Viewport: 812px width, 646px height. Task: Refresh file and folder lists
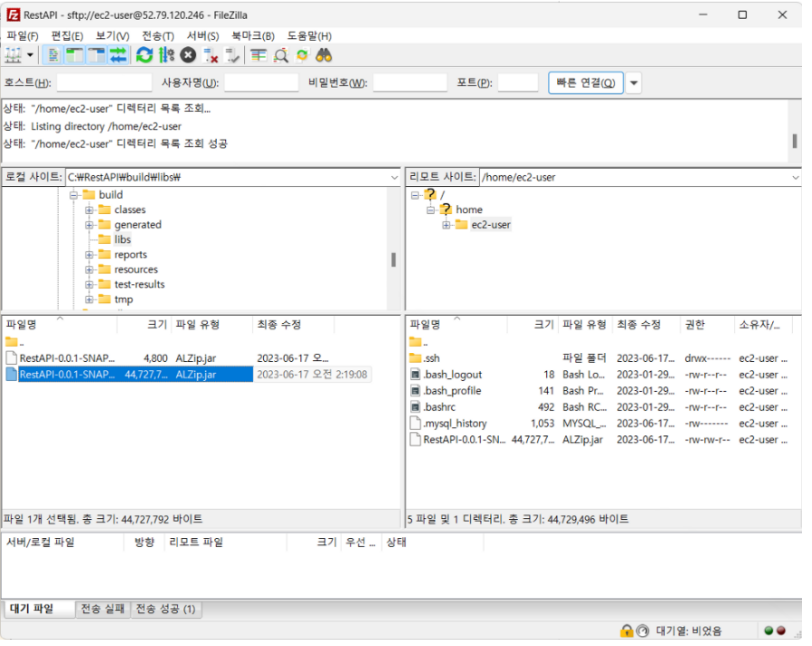144,55
